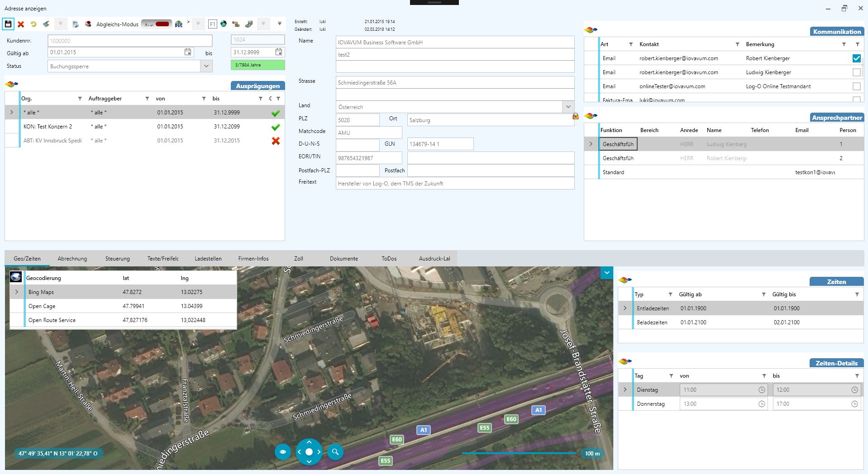Toggle checkbox for Ludwig Kienberger email row
868x474 pixels.
(856, 72)
